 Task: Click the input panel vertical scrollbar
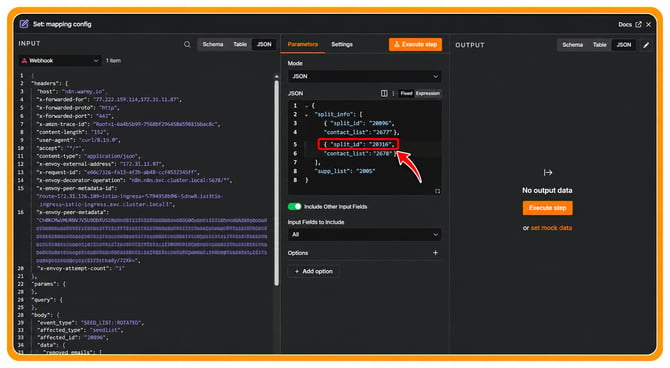coord(276,182)
